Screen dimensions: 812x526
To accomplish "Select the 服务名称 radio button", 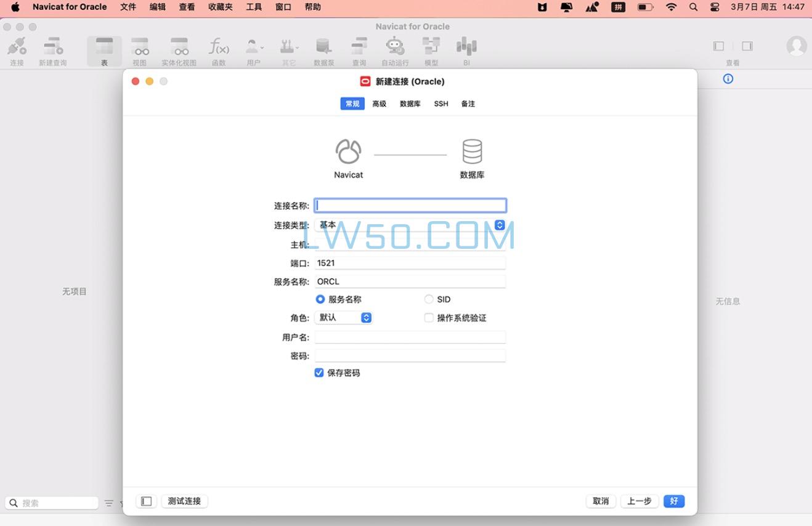I will click(320, 299).
